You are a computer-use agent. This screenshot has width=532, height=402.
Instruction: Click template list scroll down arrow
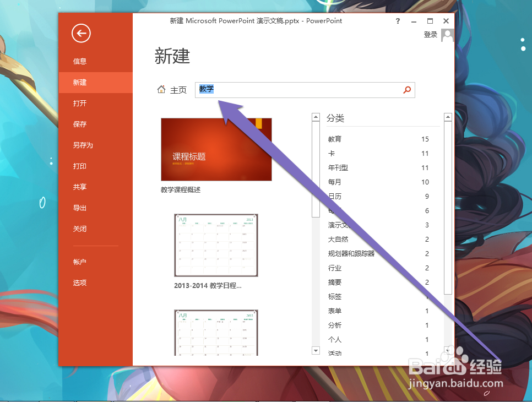pos(316,350)
